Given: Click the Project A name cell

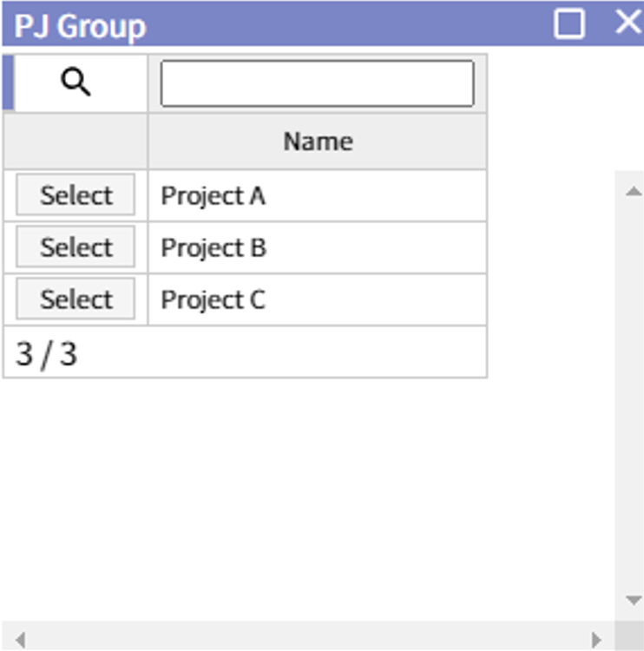Looking at the screenshot, I should pyautogui.click(x=317, y=196).
